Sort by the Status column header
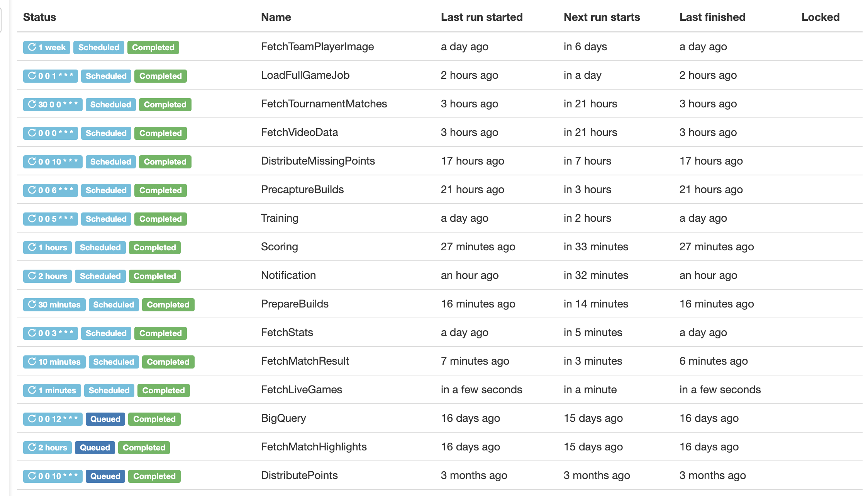This screenshot has width=868, height=496. point(39,17)
